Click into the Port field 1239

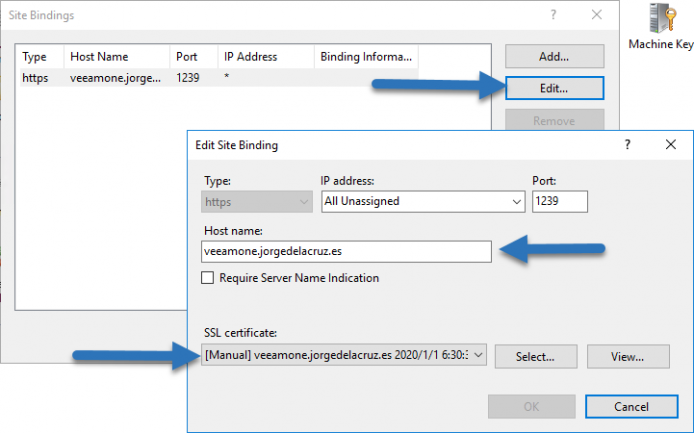pos(560,201)
